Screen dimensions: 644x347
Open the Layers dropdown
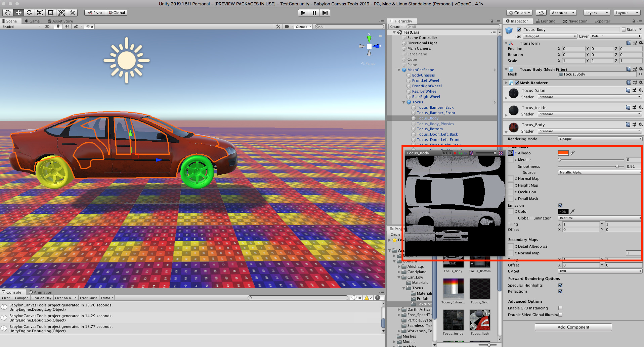point(597,13)
